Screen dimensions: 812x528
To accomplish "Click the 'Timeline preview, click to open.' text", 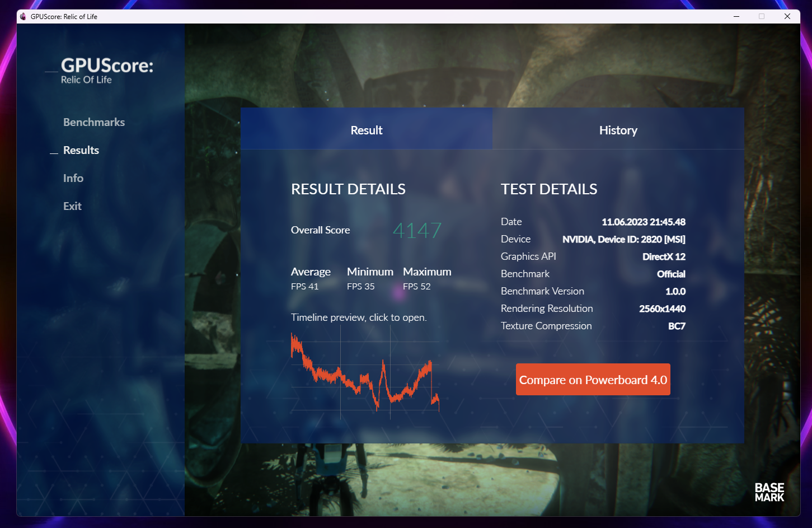I will click(x=359, y=317).
